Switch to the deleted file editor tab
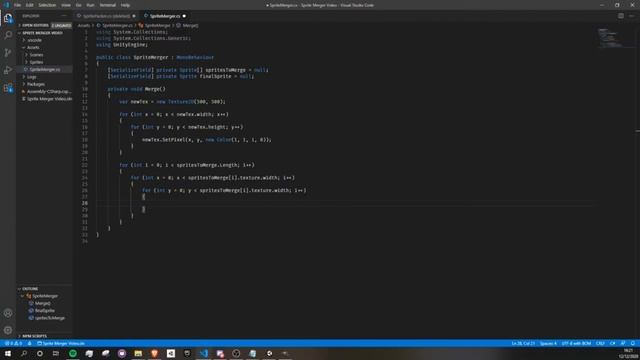Screen dimensions: 640x360 click(x=107, y=16)
